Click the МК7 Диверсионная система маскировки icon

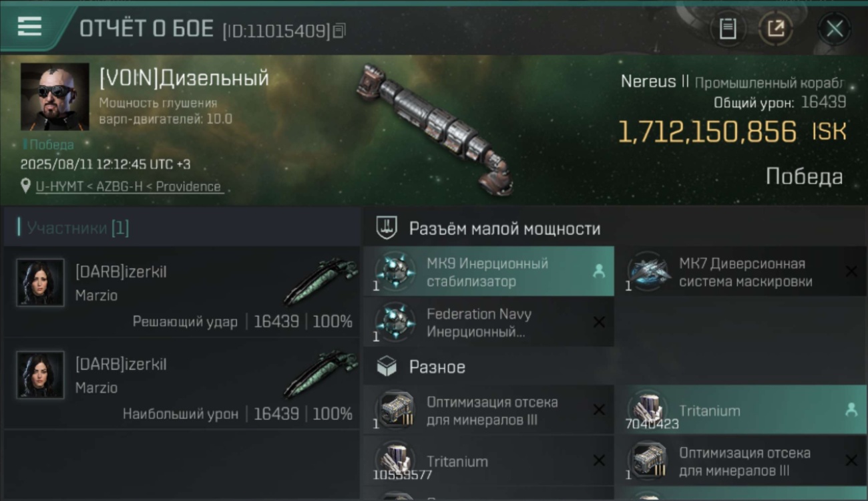[x=648, y=272]
